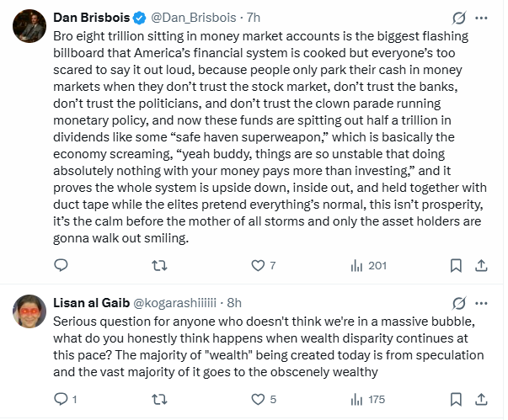View analytics for Lisan al Gaib's post
This screenshot has height=420, width=508.
[x=356, y=399]
